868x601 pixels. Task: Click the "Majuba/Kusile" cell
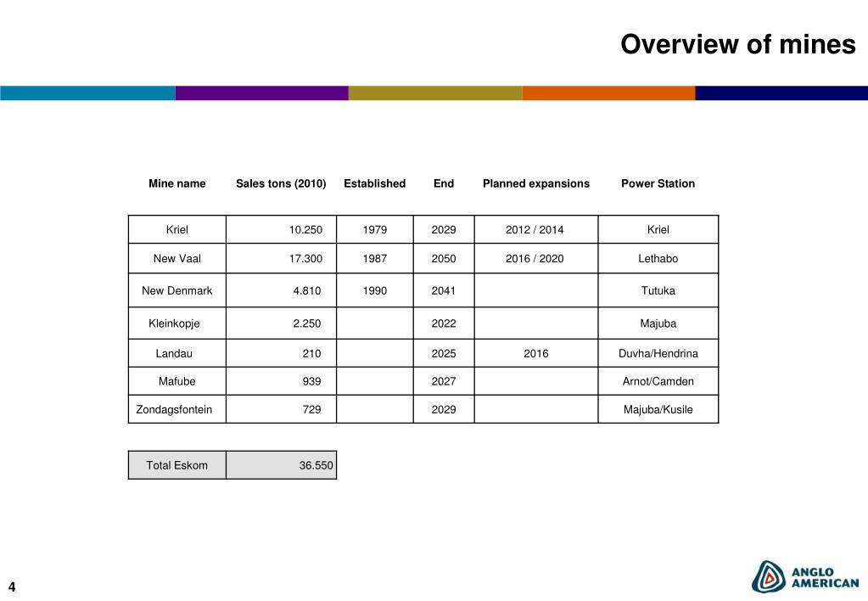(658, 409)
